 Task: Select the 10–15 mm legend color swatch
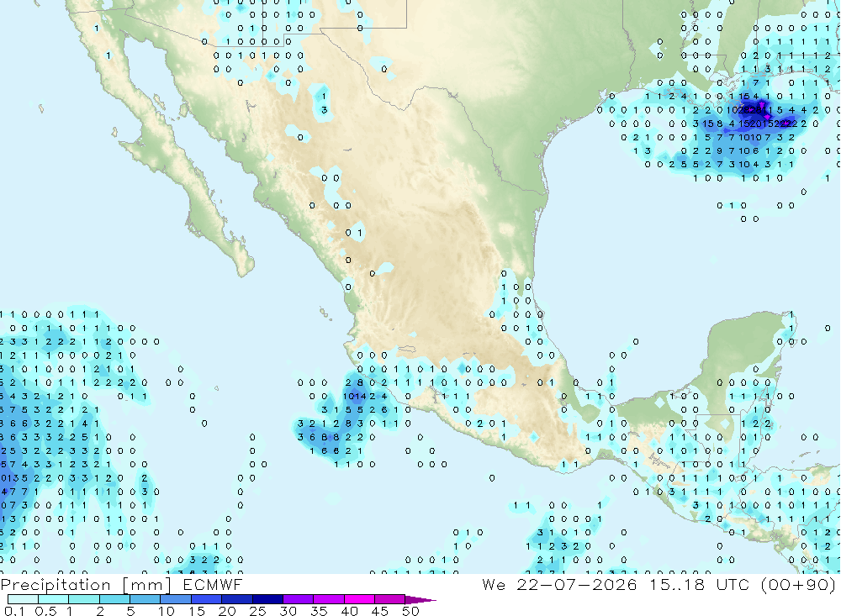coord(176,599)
